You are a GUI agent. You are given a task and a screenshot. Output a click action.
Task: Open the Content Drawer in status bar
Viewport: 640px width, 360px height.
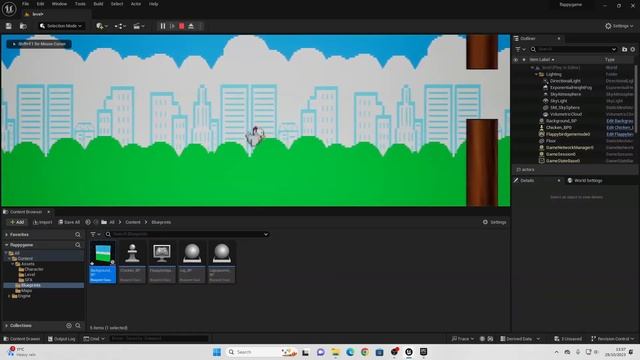[22, 339]
